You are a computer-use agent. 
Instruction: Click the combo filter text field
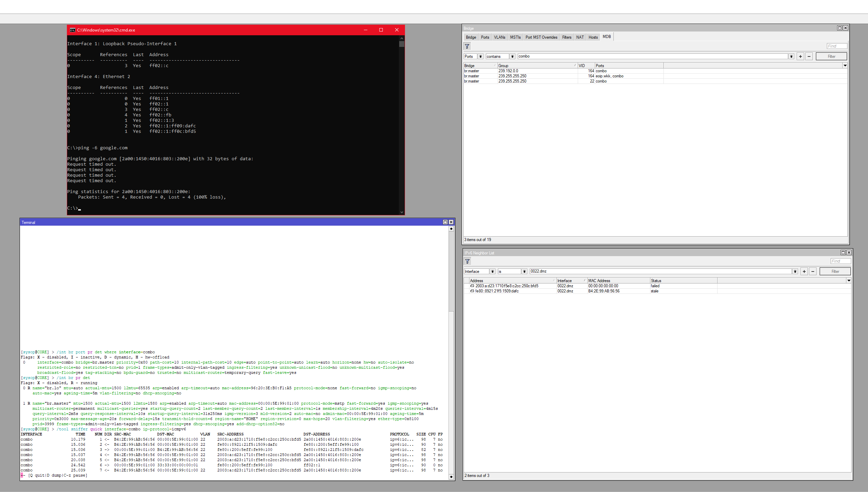653,56
